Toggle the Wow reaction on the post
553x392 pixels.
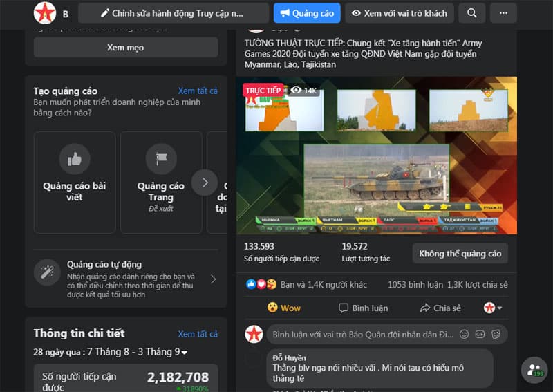[284, 308]
